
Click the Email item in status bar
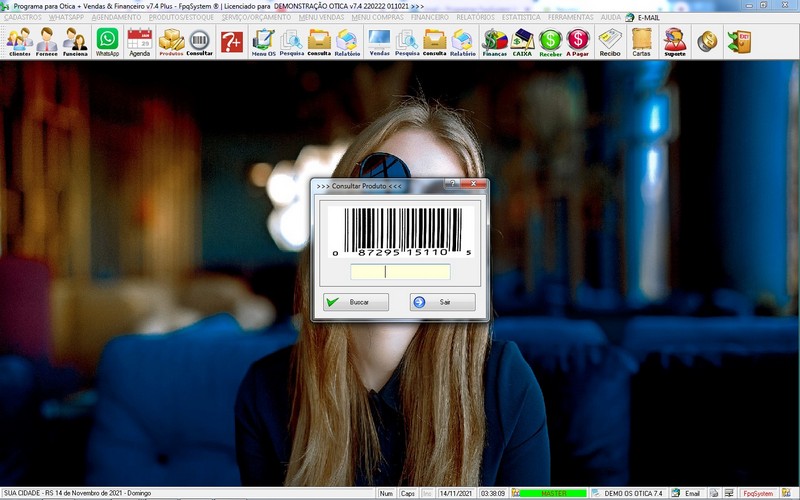[x=687, y=493]
